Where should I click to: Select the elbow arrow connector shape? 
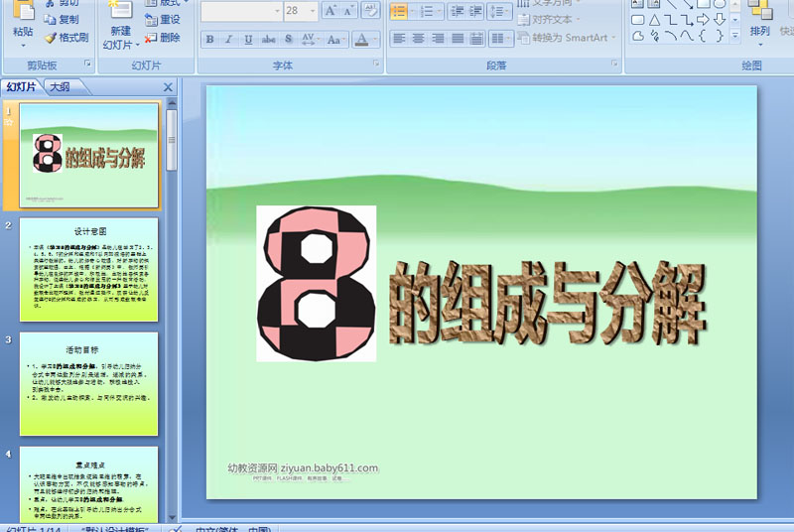[x=687, y=20]
